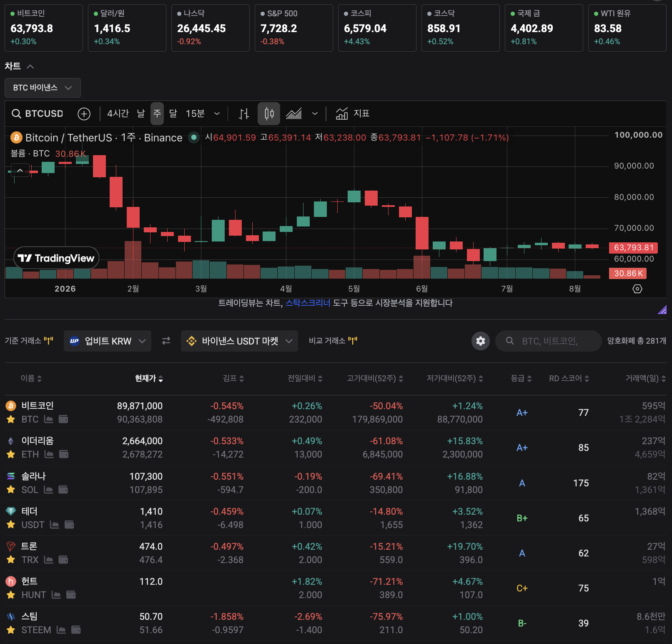Screen dimensions: 672x644
Task: Collapse the 차트 section
Action: point(30,66)
